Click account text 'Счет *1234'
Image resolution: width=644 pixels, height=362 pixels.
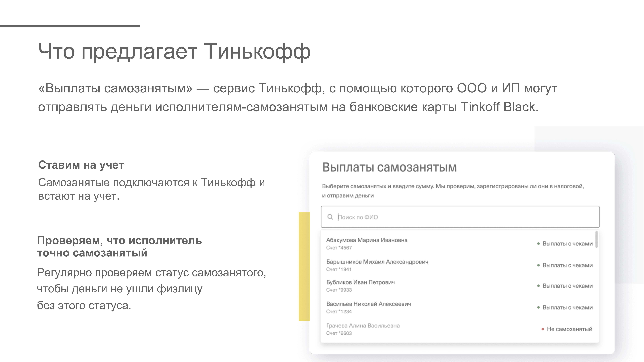coord(339,312)
